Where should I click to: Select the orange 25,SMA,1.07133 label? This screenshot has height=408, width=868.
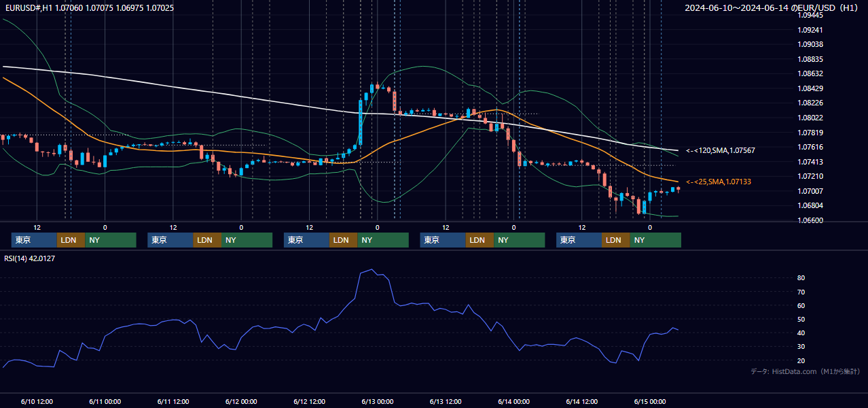[719, 182]
